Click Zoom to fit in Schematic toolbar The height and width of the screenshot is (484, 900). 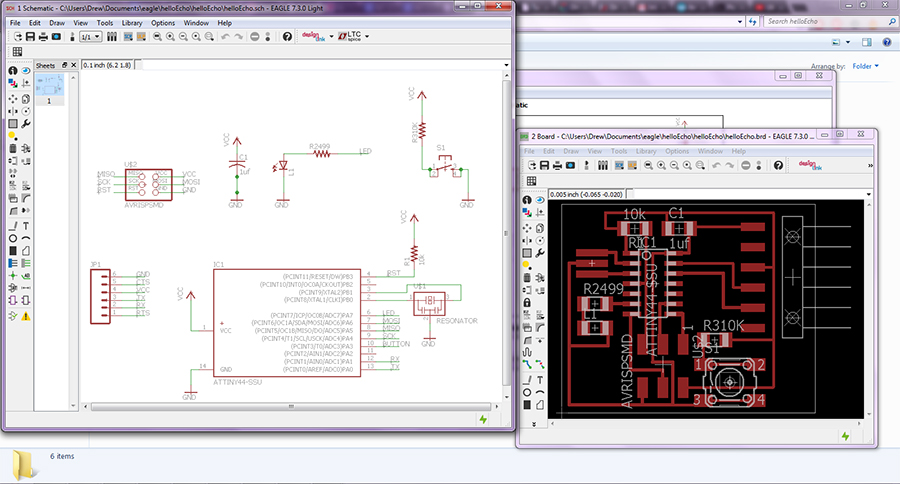157,37
